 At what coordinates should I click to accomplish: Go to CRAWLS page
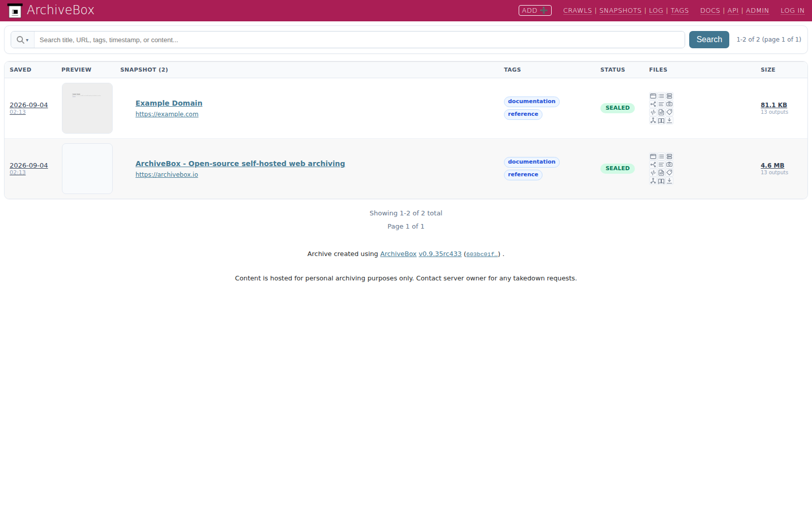[578, 11]
